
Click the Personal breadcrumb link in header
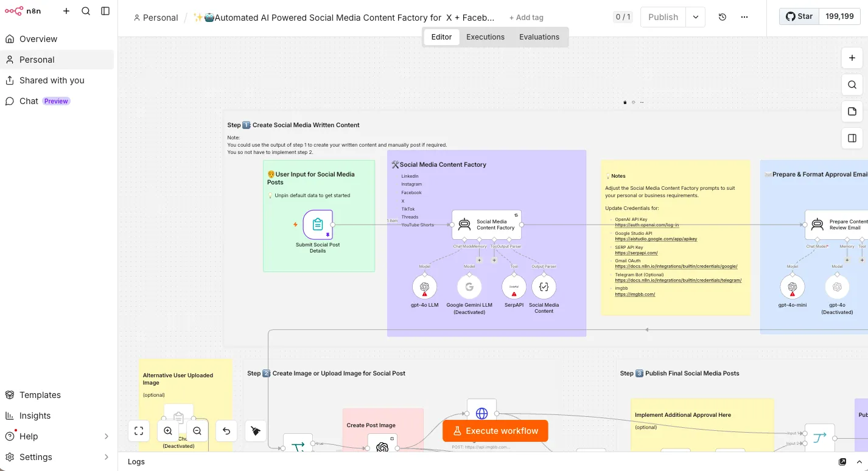click(x=156, y=18)
